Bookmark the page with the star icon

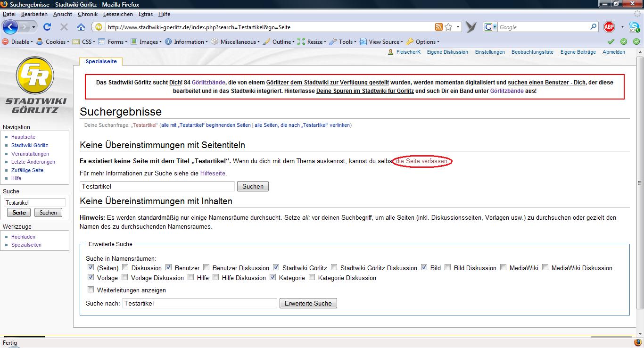pyautogui.click(x=448, y=27)
